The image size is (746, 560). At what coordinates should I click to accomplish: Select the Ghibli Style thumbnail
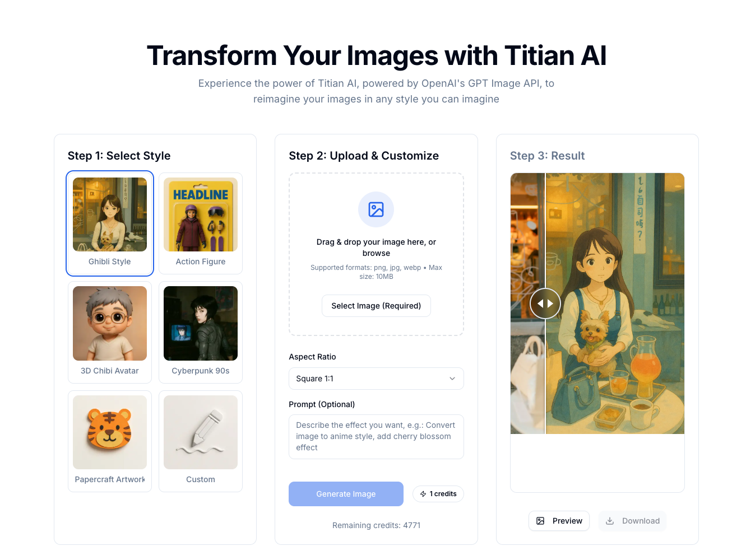[110, 214]
